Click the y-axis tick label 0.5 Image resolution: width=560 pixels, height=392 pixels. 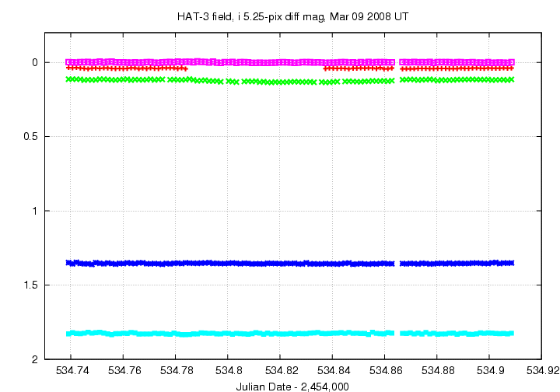(30, 137)
